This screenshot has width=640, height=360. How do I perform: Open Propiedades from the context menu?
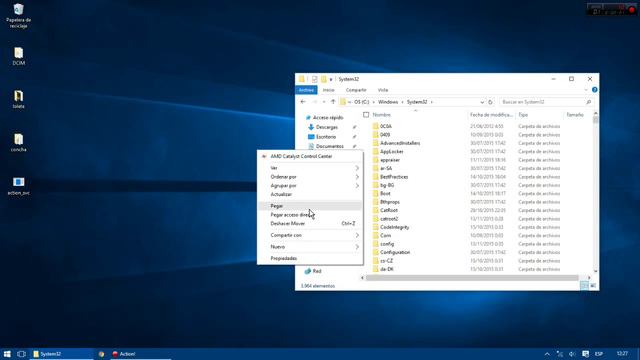(310, 258)
